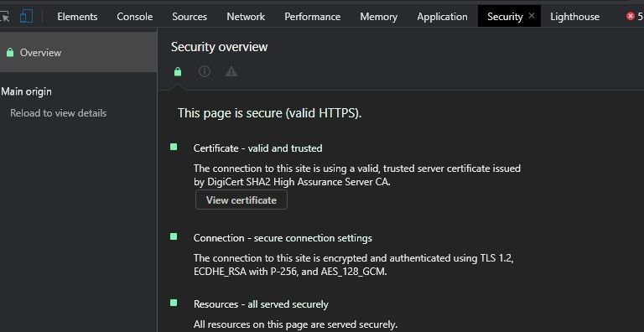Open the Performance tab
The image size is (644, 332).
coord(312,17)
